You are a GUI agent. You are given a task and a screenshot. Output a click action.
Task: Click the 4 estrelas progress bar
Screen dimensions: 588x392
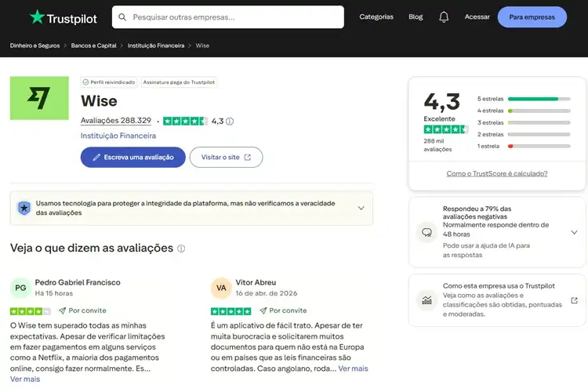coord(539,111)
